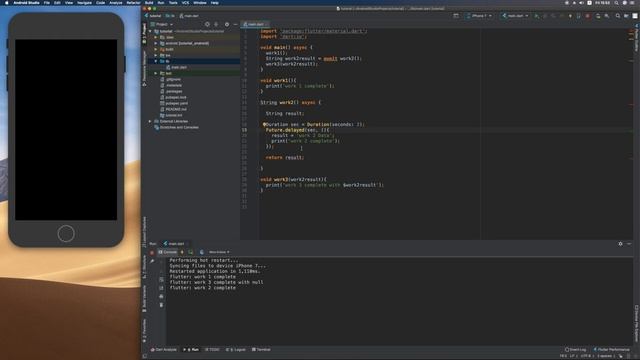Click the black iOS simulator screen
The height and width of the screenshot is (360, 640).
[66, 130]
